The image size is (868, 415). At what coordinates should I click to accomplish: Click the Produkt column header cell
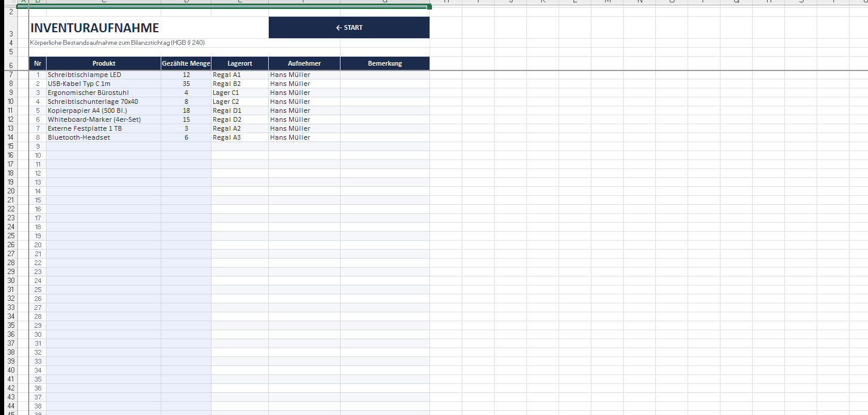pos(103,63)
